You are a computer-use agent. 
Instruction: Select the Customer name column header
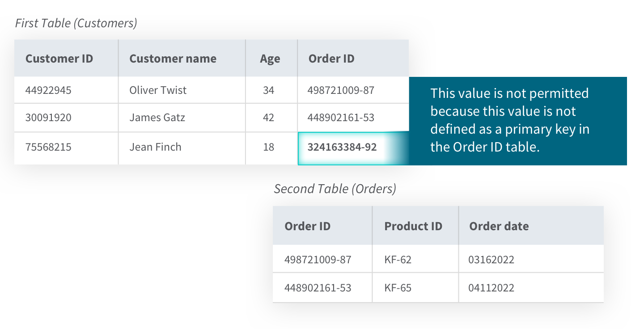tap(182, 58)
